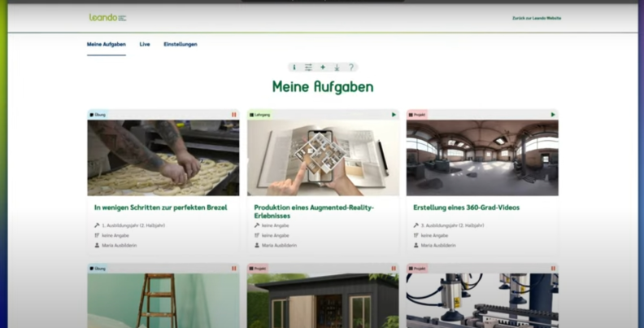Click Projekt tag on machine card
Screen dimensions: 644x328
click(x=417, y=269)
